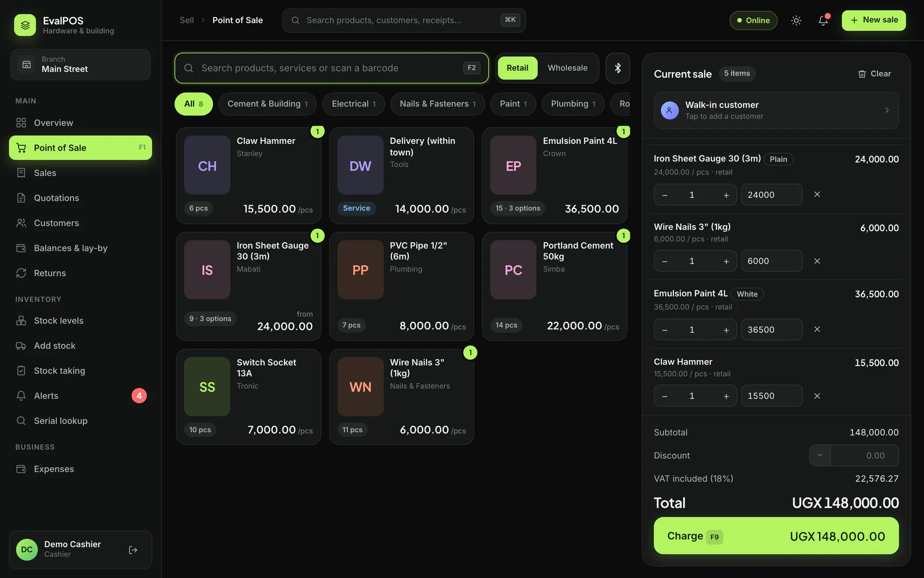
Task: Remove Emulsion Paint 4L line item
Action: (x=817, y=329)
